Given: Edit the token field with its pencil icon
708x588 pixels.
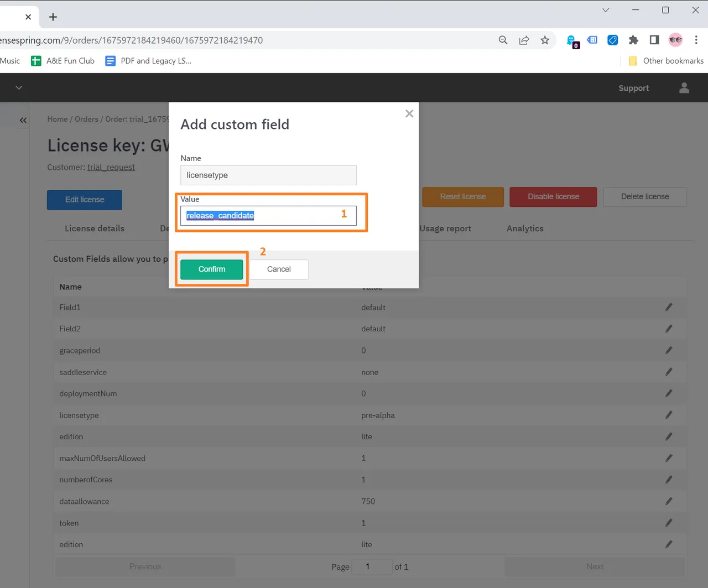Looking at the screenshot, I should 669,523.
